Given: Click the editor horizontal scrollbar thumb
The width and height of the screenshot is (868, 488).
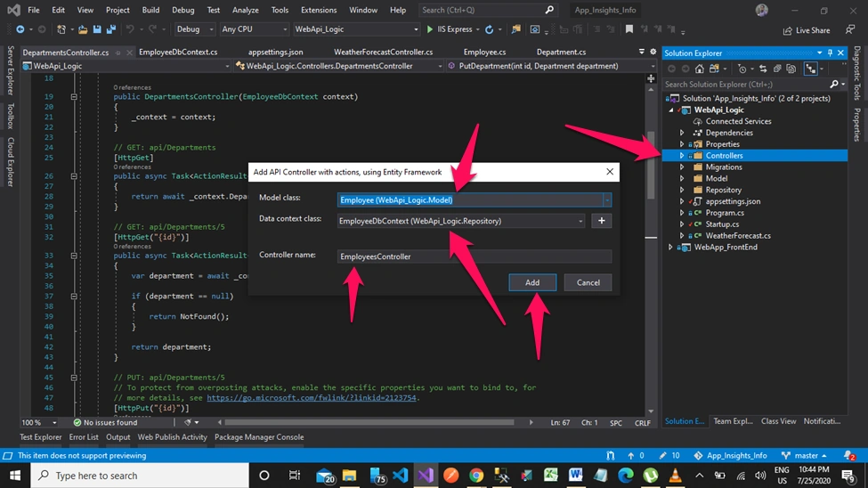Looking at the screenshot, I should point(369,423).
